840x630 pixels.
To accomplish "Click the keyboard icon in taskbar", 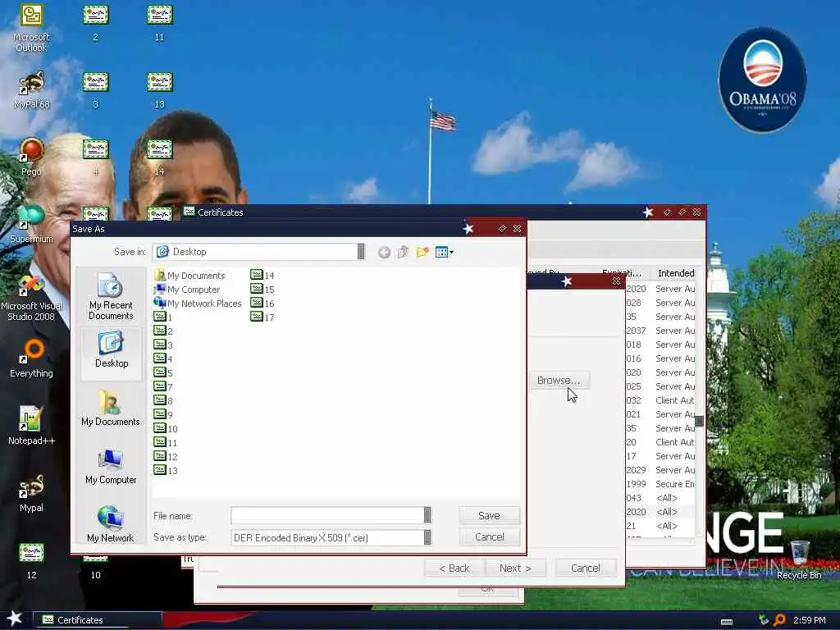I will (x=727, y=622).
